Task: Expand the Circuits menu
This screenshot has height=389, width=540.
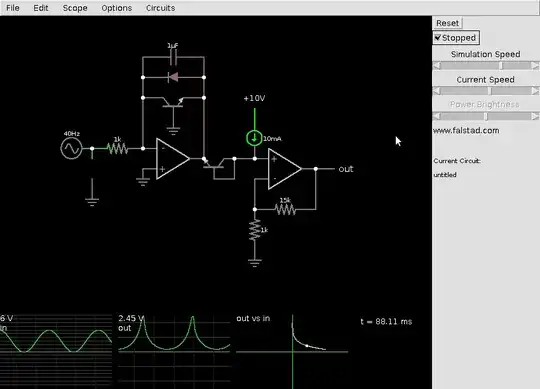Action: pyautogui.click(x=160, y=8)
